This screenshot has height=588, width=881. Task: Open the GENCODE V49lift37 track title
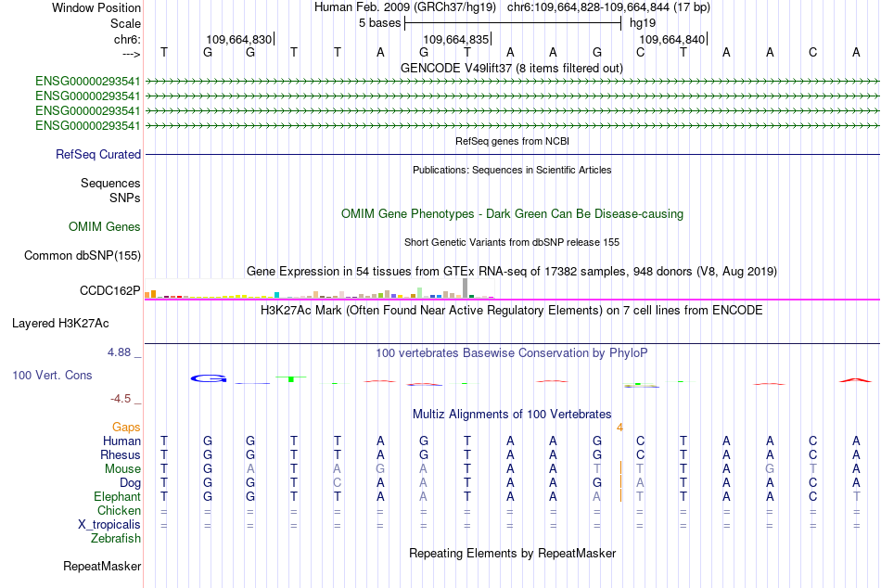(x=511, y=68)
